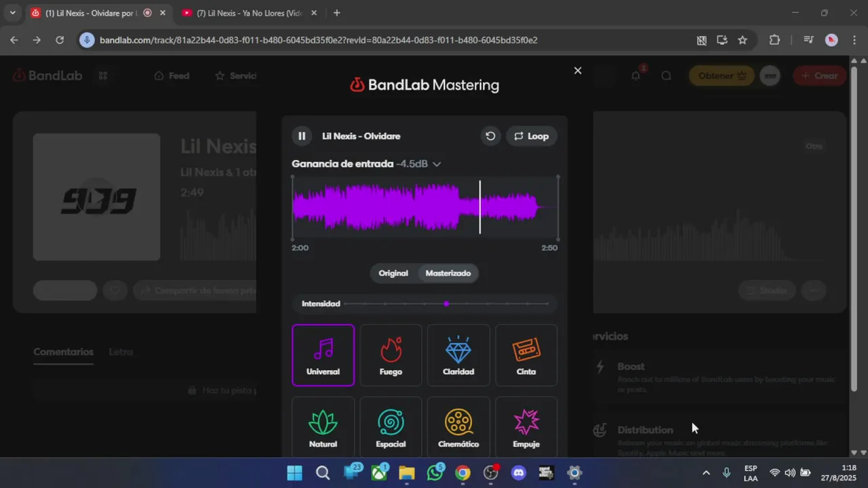Close the BandLab Mastering dialog
Viewport: 868px width, 488px height.
tap(578, 70)
